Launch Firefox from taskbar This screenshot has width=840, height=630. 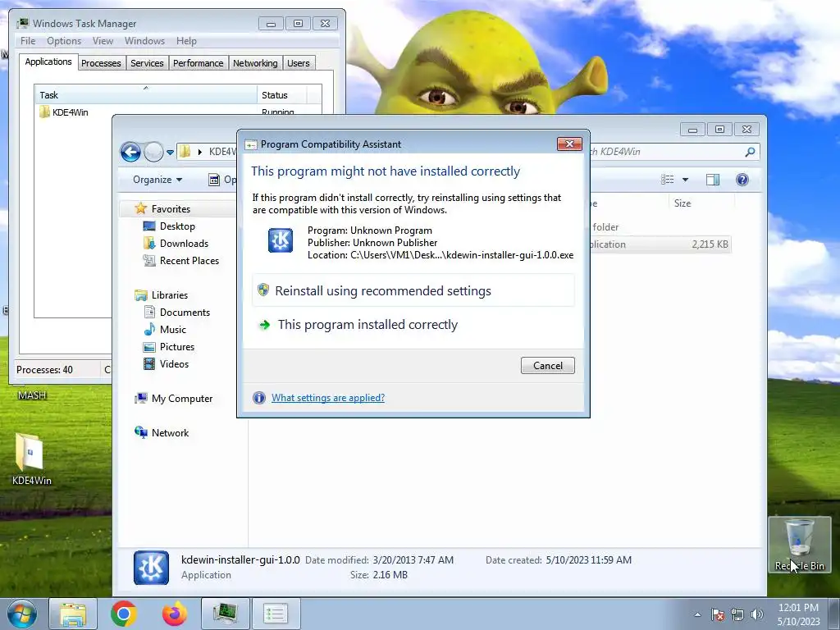175,614
